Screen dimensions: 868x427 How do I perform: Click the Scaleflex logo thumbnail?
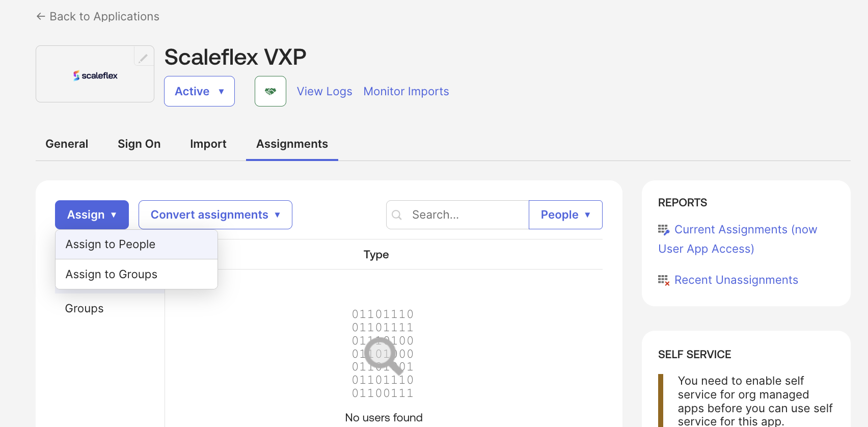click(95, 75)
